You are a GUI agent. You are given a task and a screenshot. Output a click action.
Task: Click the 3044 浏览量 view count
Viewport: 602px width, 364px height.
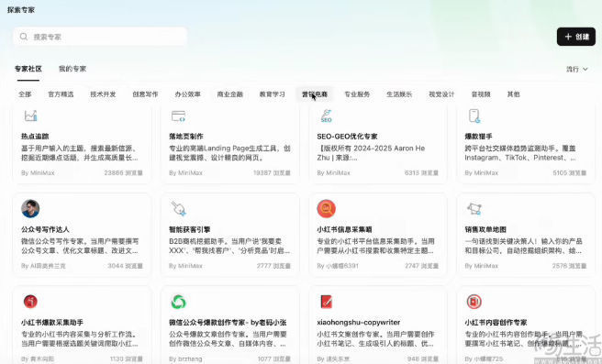click(x=125, y=266)
